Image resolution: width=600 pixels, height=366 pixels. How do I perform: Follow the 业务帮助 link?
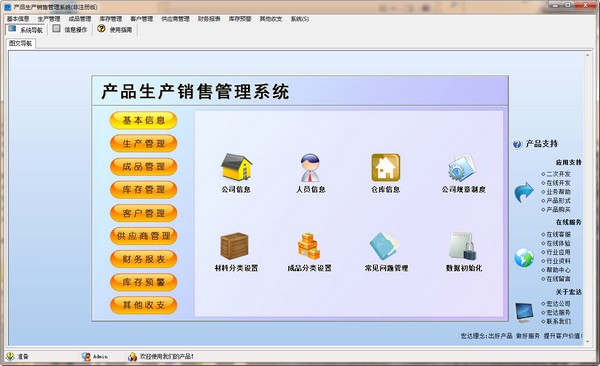[x=558, y=192]
